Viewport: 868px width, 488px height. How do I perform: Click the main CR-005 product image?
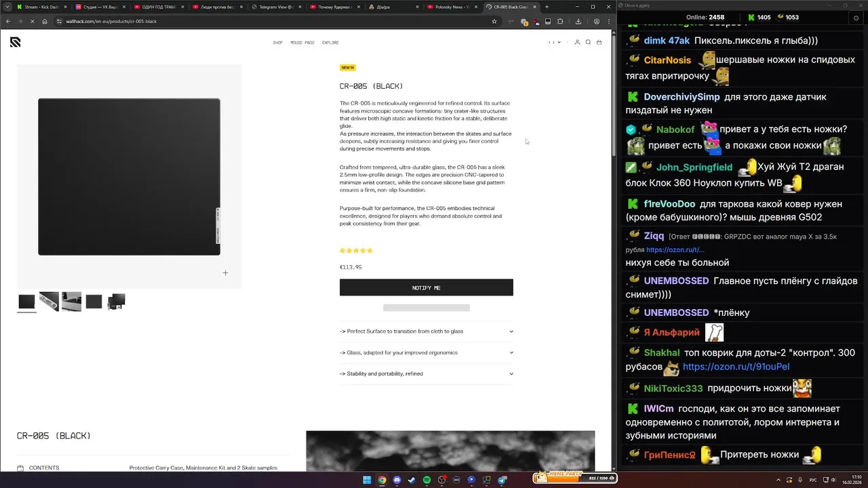[129, 177]
